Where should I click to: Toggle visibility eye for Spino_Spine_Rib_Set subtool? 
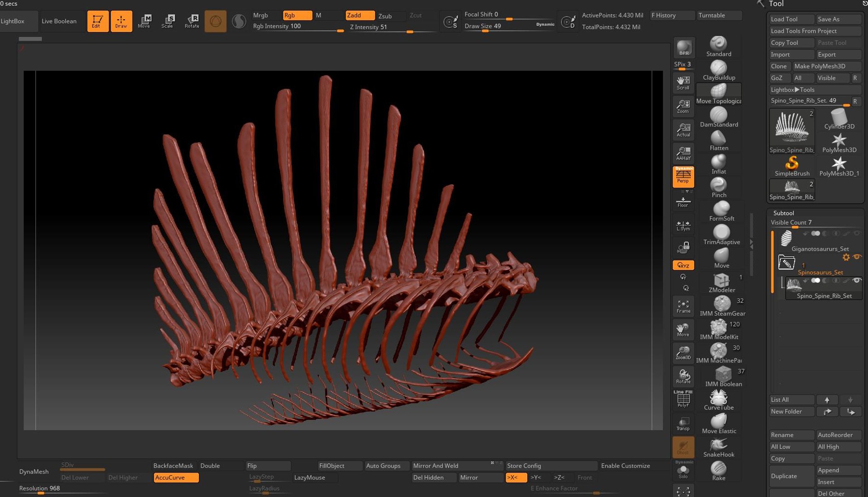[x=857, y=280]
